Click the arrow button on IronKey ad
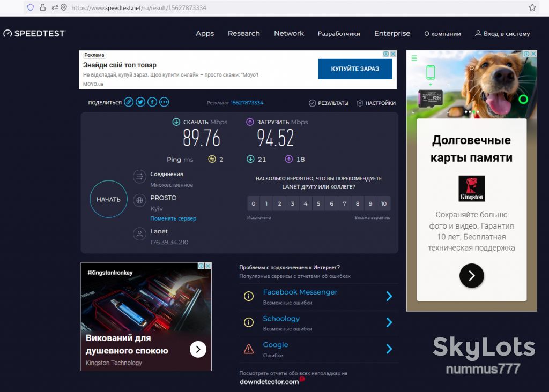Image resolution: width=549 pixels, height=392 pixels. [198, 349]
